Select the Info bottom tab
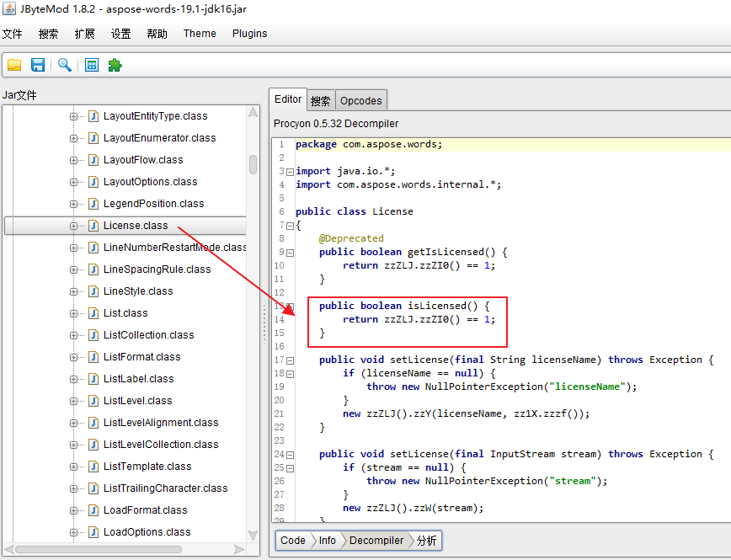The width and height of the screenshot is (731, 560). (x=327, y=541)
